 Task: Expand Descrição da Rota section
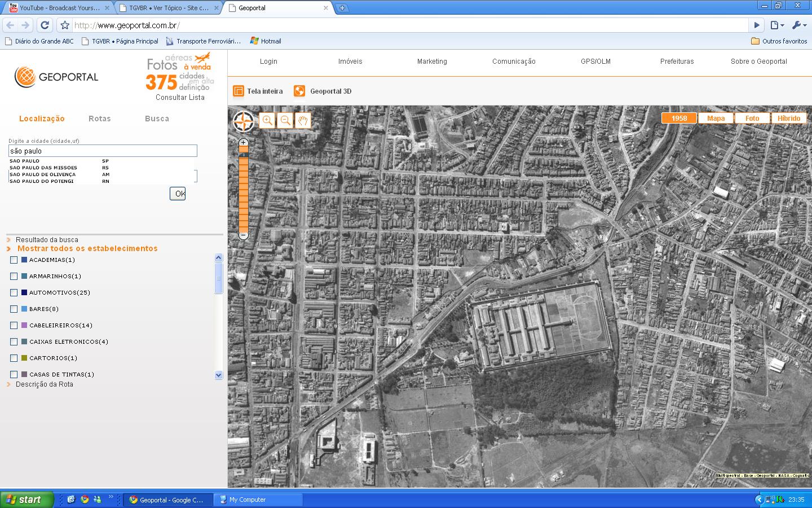44,384
